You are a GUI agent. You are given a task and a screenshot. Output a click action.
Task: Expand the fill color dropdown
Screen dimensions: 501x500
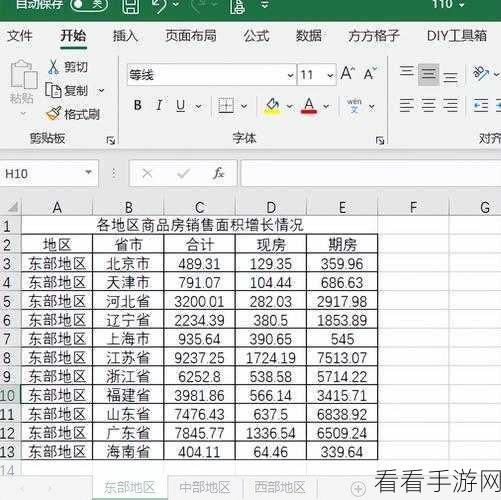coord(289,107)
